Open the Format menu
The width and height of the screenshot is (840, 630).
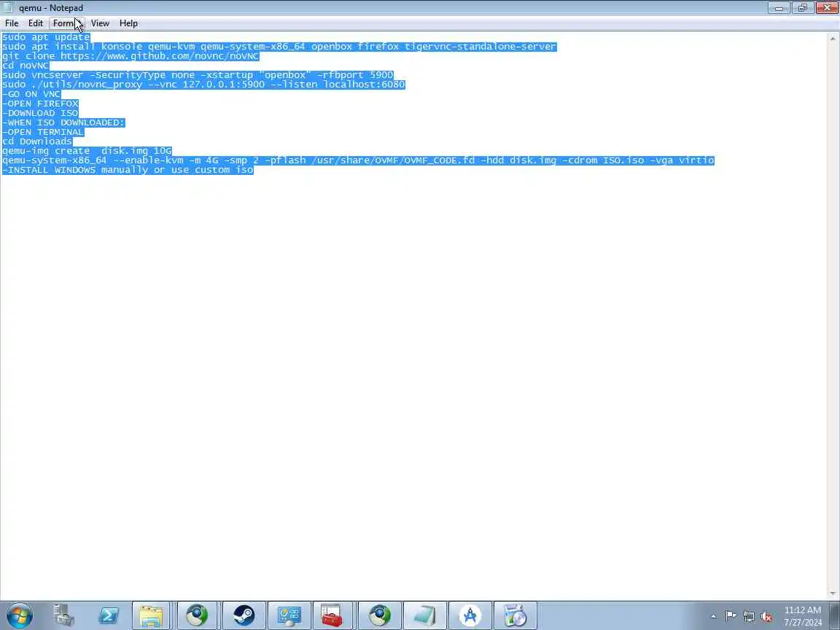pyautogui.click(x=67, y=23)
